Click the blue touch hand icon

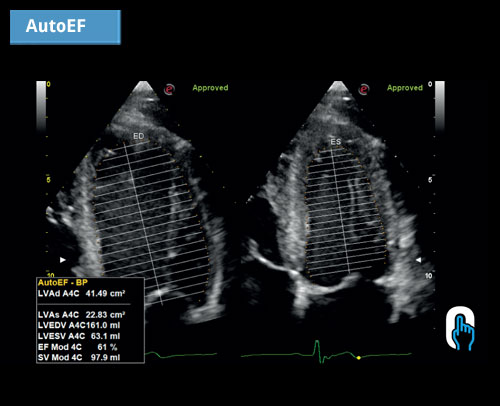(461, 328)
